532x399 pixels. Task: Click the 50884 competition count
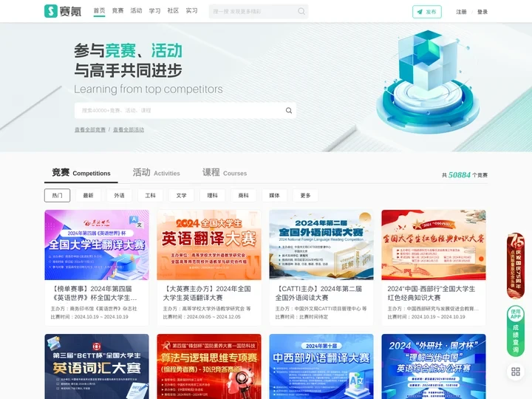(x=460, y=174)
